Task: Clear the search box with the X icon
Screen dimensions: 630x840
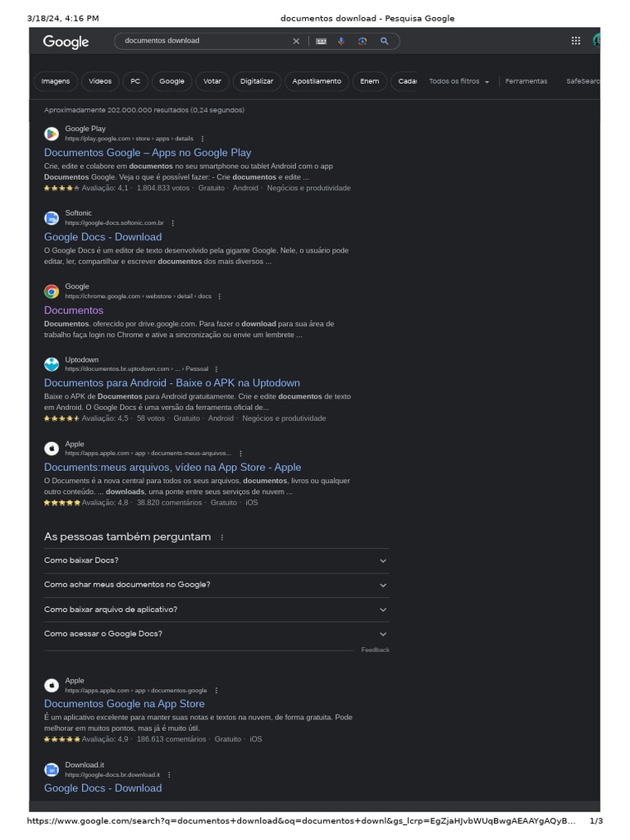Action: click(x=296, y=41)
